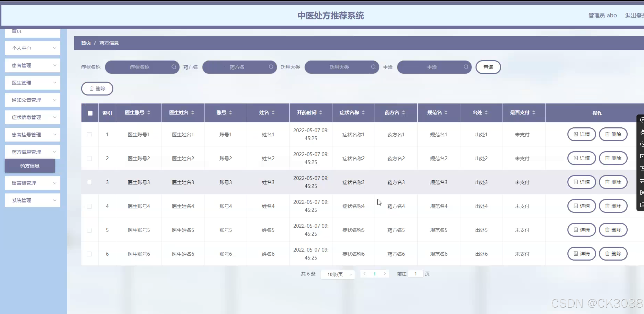Open the 10条/页 page size dropdown
Viewport: 644px width, 314px height.
tap(338, 275)
